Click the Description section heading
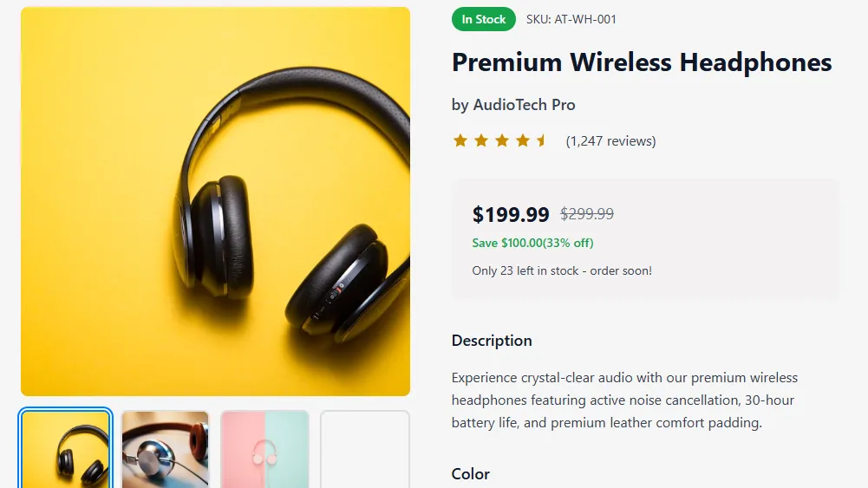Image resolution: width=868 pixels, height=488 pixels. point(492,341)
